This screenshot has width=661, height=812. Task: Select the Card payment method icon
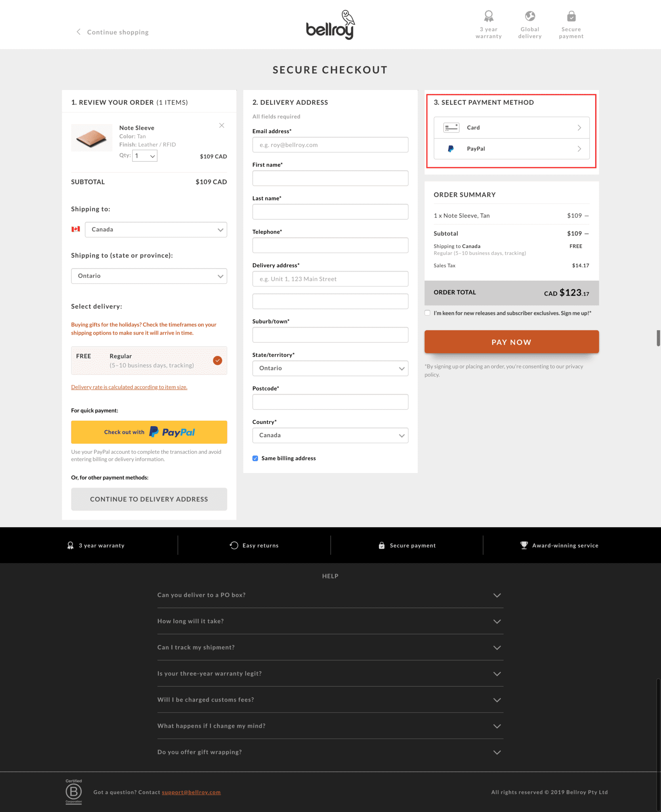451,127
